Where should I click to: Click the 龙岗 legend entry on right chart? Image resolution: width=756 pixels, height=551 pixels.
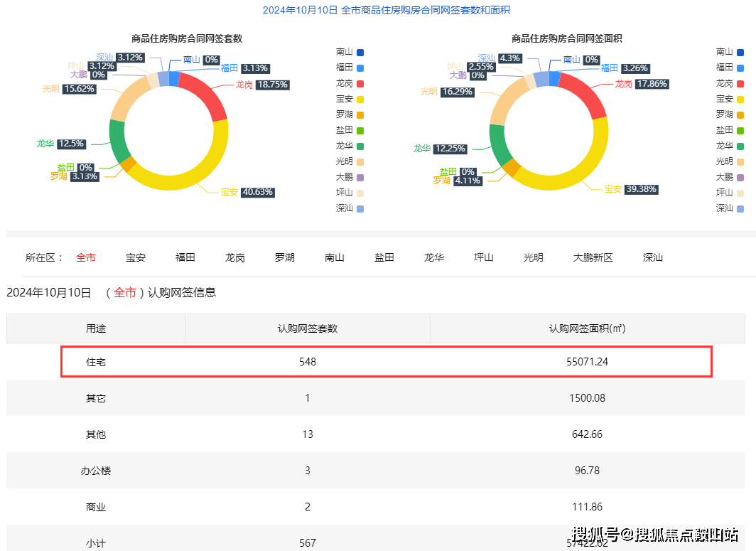[725, 83]
